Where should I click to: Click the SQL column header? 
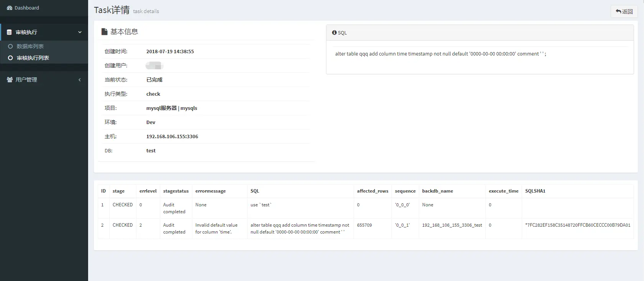(255, 191)
